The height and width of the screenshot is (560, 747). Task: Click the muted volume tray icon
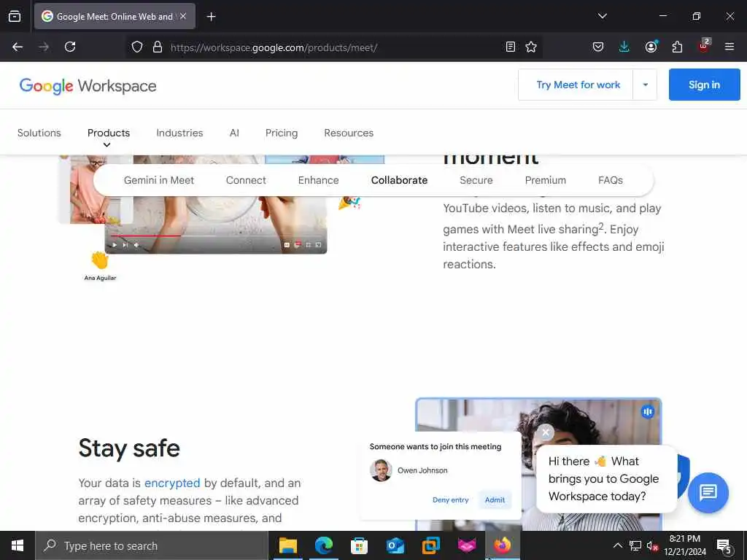click(652, 545)
